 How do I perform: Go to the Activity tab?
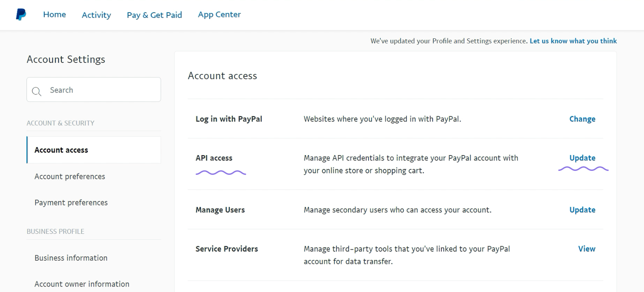tap(96, 15)
